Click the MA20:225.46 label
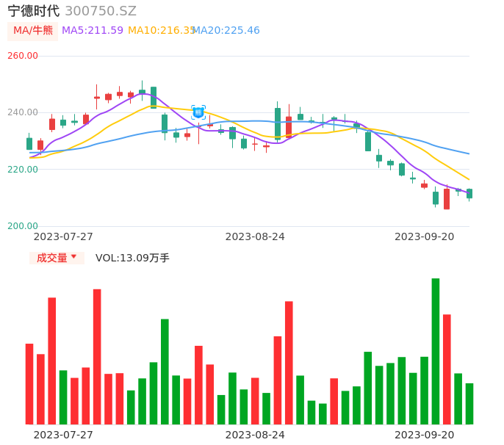 tap(226, 31)
